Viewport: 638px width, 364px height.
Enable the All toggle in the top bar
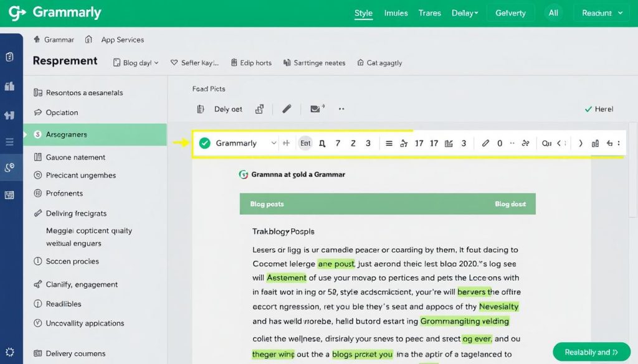tap(554, 12)
